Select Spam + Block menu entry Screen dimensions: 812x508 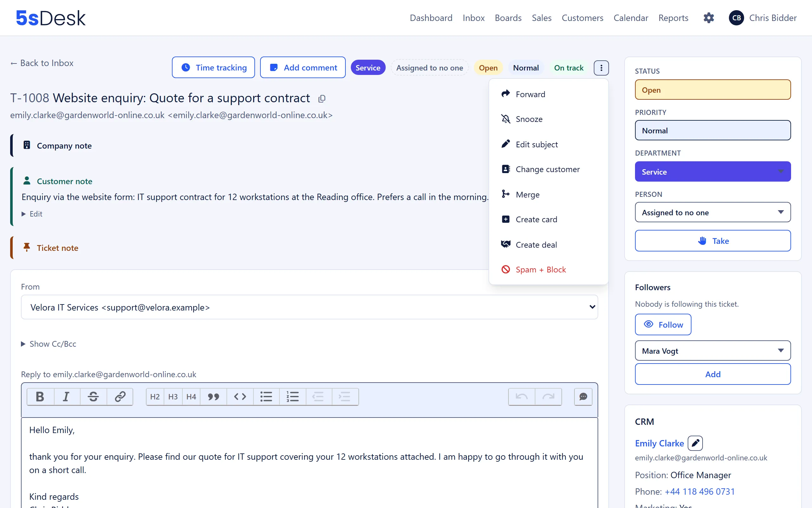tap(549, 270)
